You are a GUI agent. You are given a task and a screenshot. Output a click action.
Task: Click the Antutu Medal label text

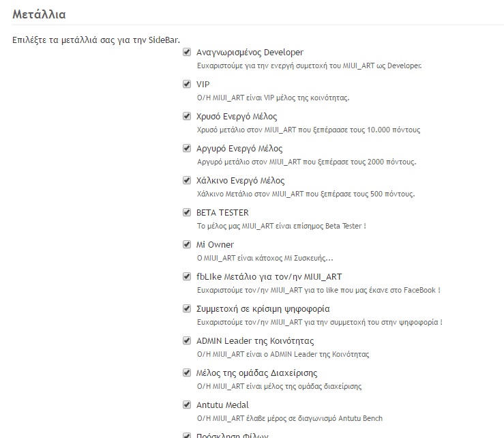(x=222, y=405)
